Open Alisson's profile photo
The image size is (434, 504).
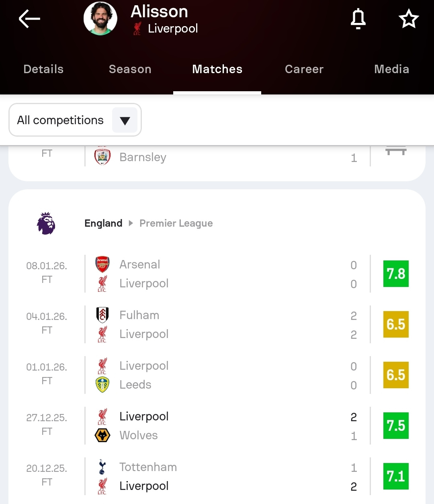click(x=100, y=18)
